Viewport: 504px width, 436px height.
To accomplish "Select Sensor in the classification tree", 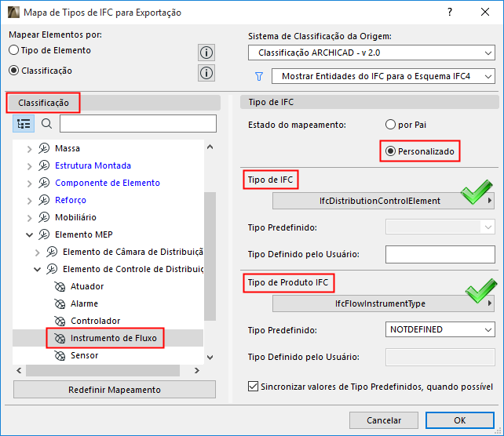I will tap(84, 356).
